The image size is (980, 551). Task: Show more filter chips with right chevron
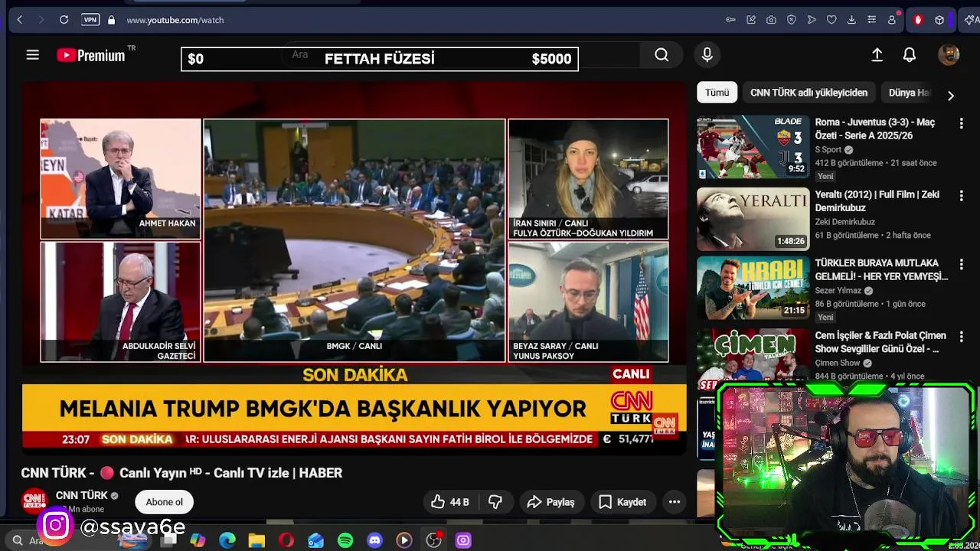coord(951,96)
